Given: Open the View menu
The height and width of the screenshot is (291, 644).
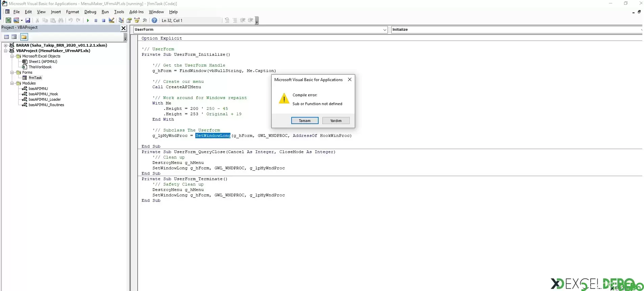Looking at the screenshot, I should click(x=41, y=12).
